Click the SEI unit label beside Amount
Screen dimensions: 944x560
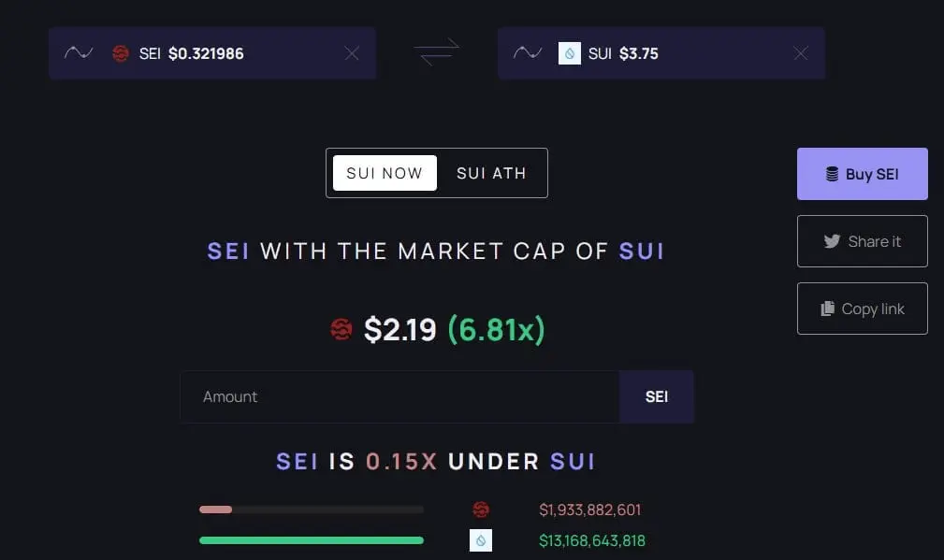(656, 397)
